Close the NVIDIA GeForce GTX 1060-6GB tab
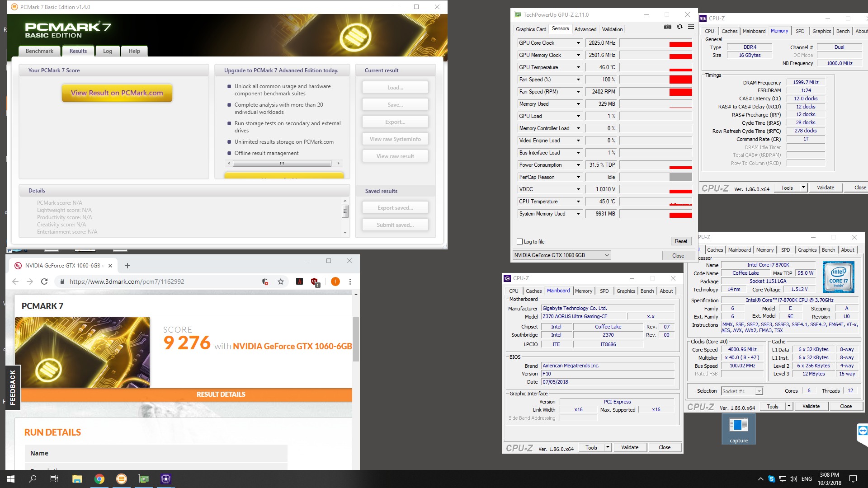868x488 pixels. (x=110, y=266)
